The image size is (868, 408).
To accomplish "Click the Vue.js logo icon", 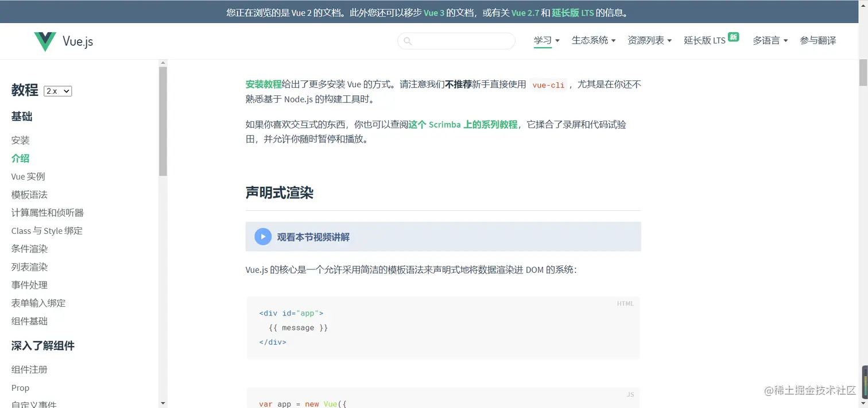I will click(45, 41).
